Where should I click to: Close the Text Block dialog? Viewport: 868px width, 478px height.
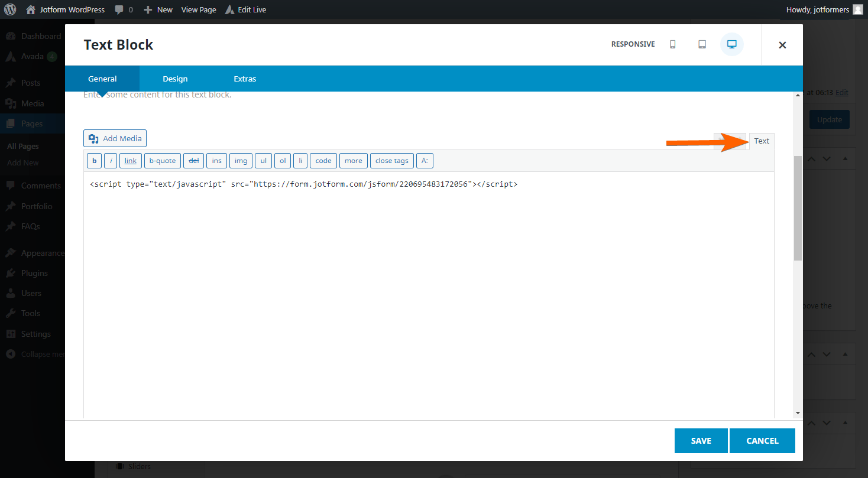(782, 45)
